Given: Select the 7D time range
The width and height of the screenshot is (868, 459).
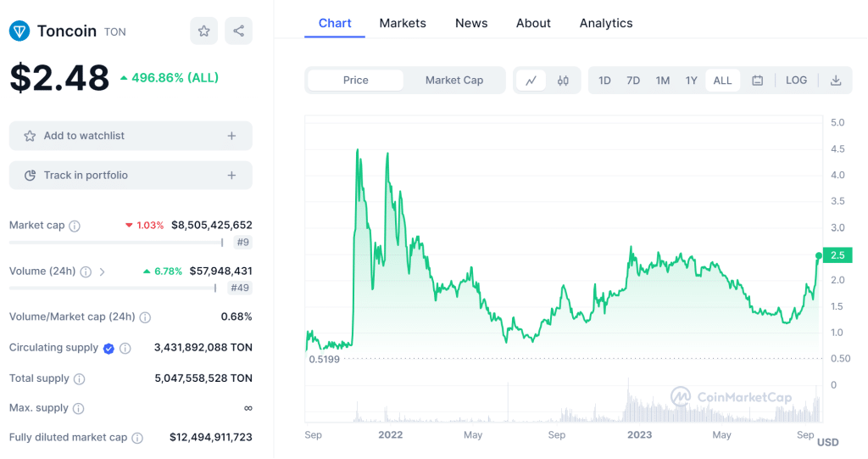Looking at the screenshot, I should coord(633,81).
